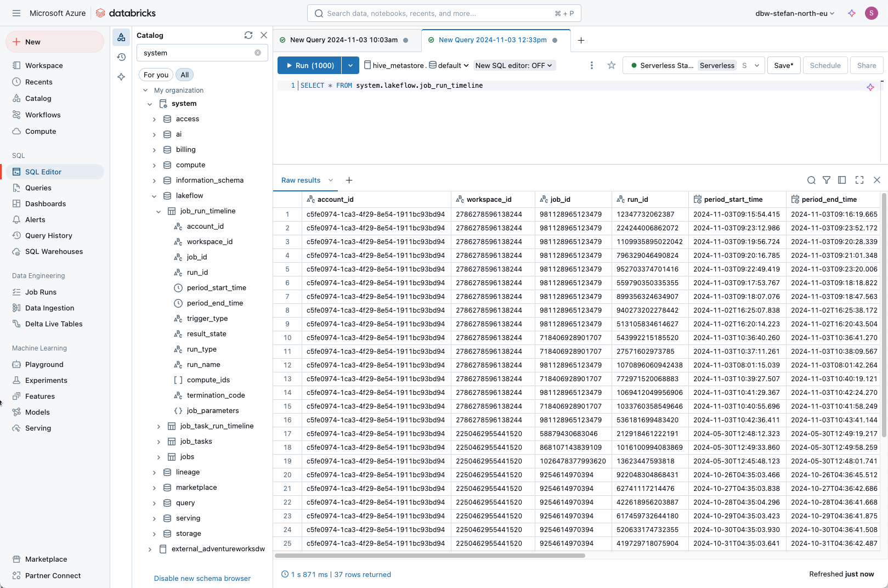Click the Run (1000) button

310,65
